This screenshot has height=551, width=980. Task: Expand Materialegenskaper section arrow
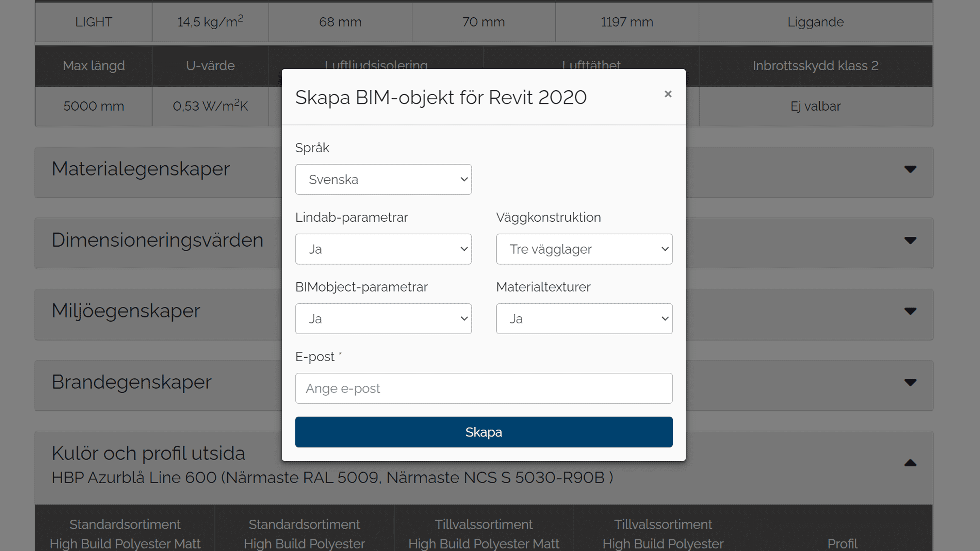point(910,169)
